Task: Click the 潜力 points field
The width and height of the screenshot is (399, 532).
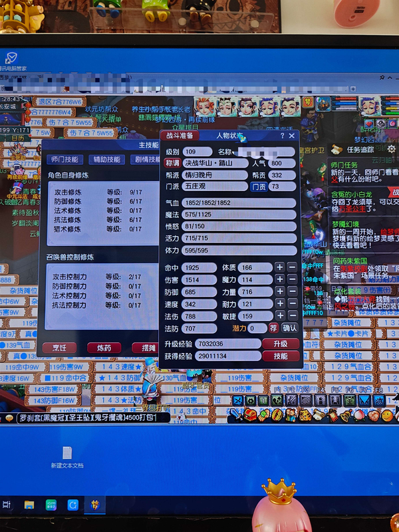Action: [x=257, y=328]
